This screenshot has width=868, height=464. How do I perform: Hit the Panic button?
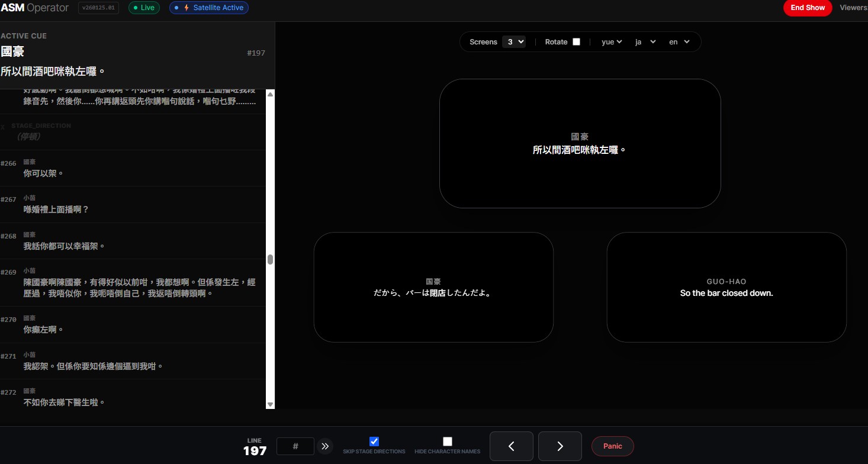612,446
